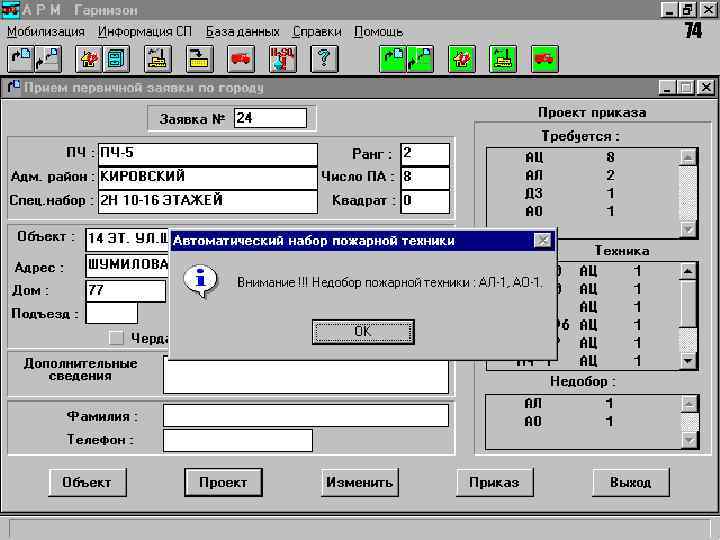Screen dimensions: 720x540
Task: Click the green burning house icon
Action: (461, 59)
